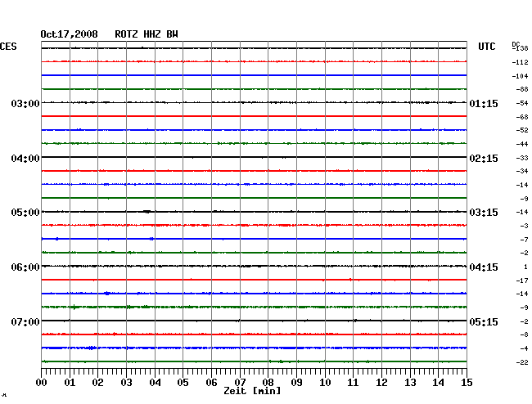Click the black seismic trace beside 05:00

(x=254, y=212)
